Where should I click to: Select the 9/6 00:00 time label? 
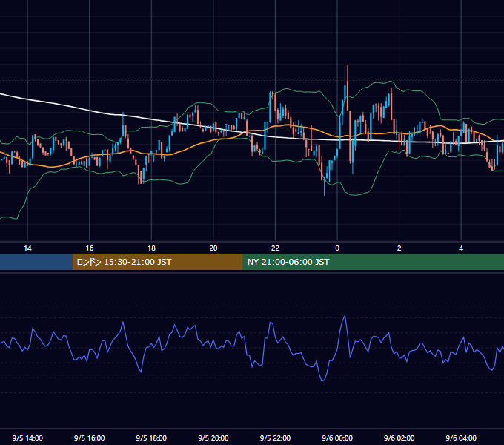[x=337, y=438]
